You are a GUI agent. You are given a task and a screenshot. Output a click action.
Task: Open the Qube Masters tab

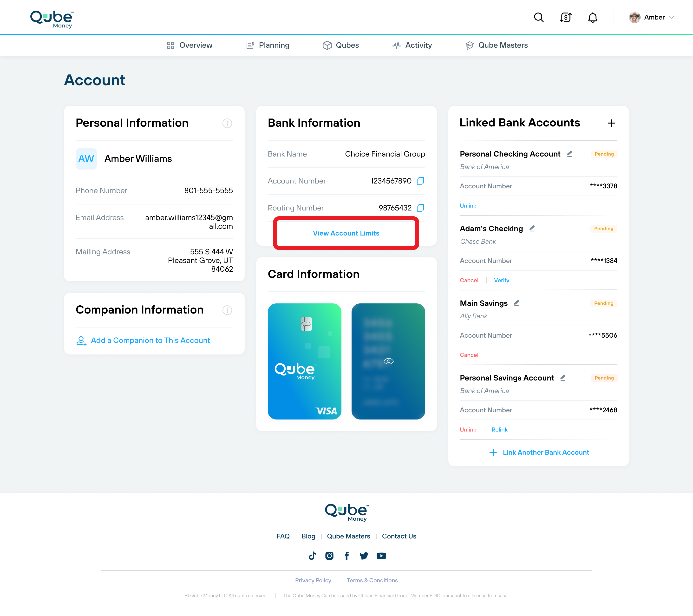(x=496, y=45)
